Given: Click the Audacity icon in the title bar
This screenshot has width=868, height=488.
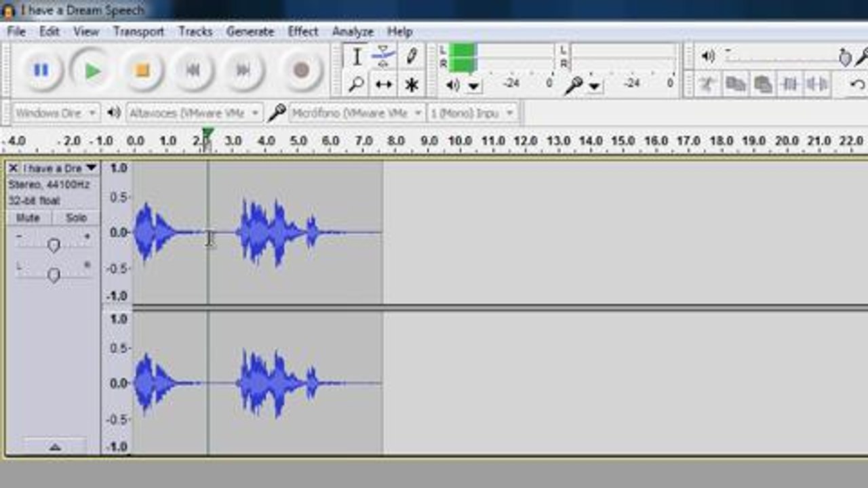Looking at the screenshot, I should (8, 10).
